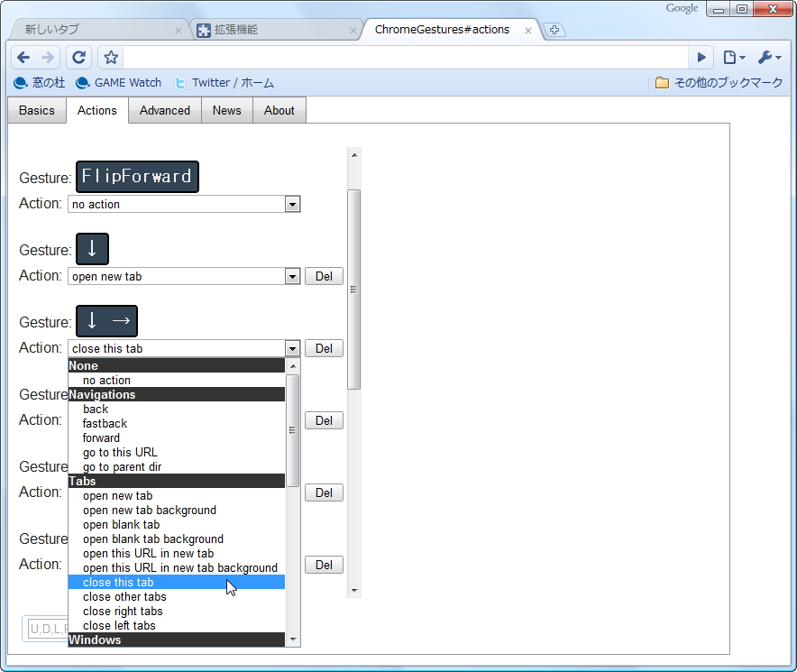Click dropdown list scroll-up arrow
Screen dimensions: 797x672
[x=292, y=365]
